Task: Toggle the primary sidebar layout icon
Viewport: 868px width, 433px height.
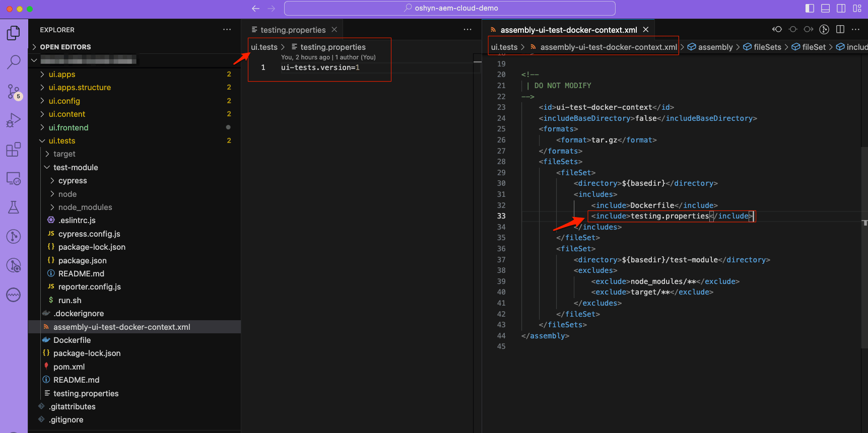Action: click(810, 8)
